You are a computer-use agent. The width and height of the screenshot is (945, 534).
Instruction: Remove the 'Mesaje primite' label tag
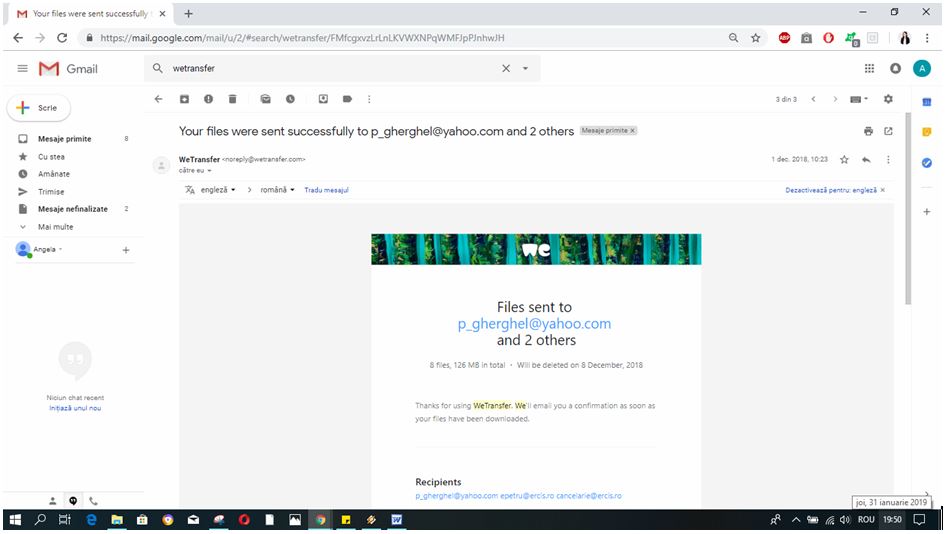[x=633, y=131]
